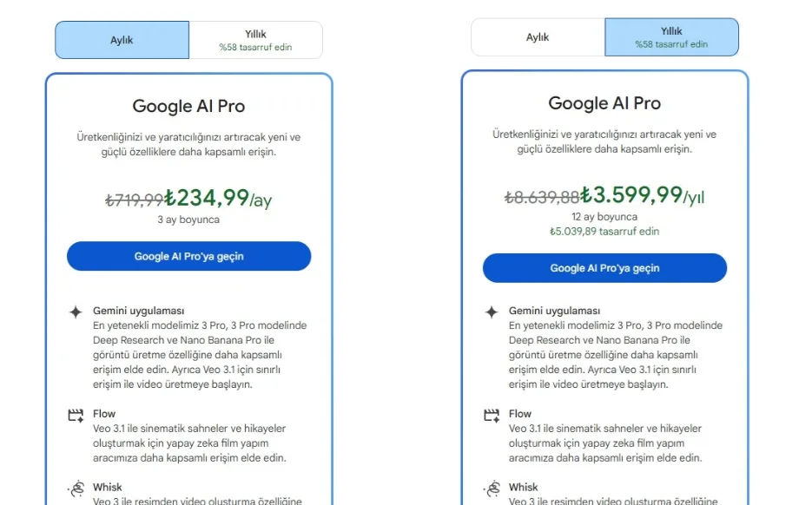
Task: Click the ₺234,99/ay monthly price
Action: point(218,199)
